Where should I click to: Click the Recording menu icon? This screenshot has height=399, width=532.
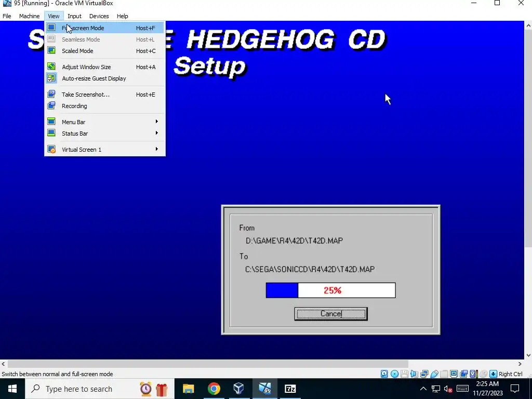tap(51, 105)
